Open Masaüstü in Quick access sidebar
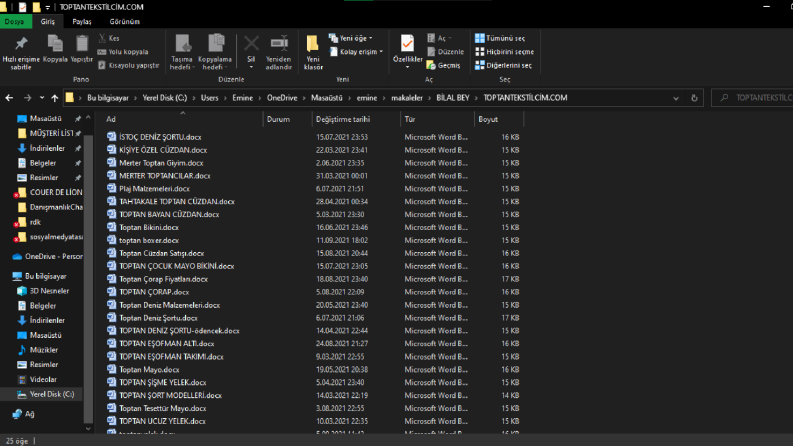Screen dimensions: 793x446 click(46, 118)
